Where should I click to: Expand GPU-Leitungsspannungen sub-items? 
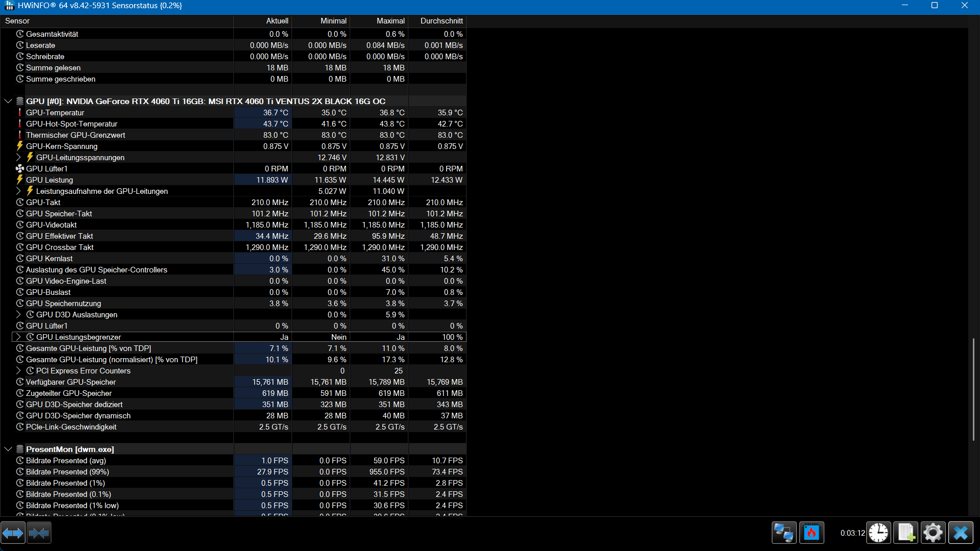[x=18, y=157]
